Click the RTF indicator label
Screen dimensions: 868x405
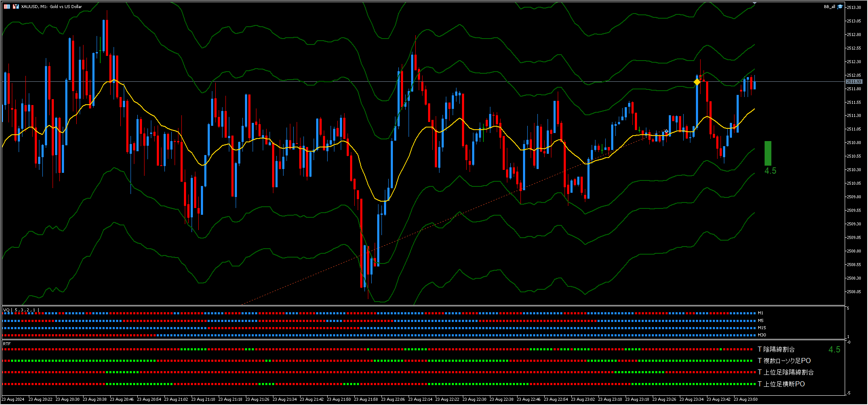click(x=7, y=344)
